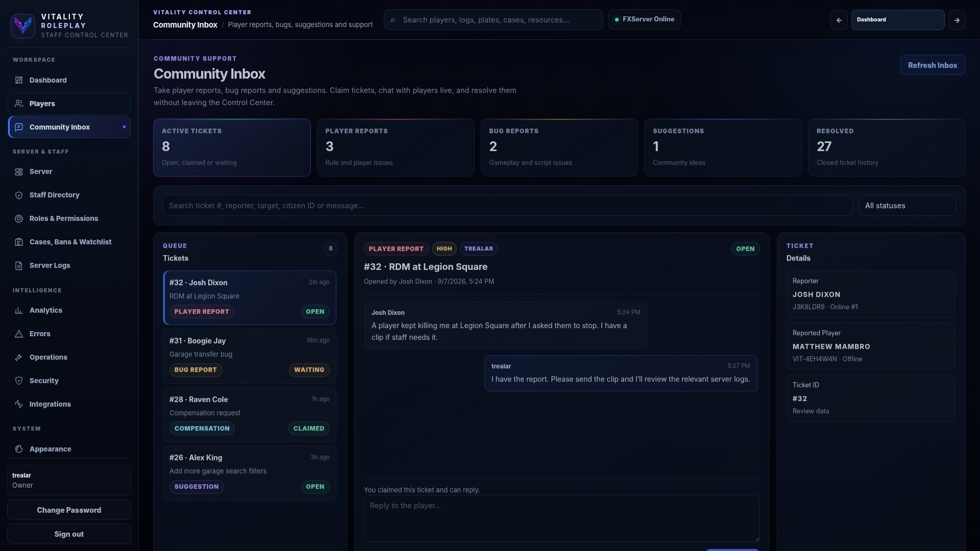Click the Operations wrench icon
The height and width of the screenshot is (551, 980).
coord(19,357)
